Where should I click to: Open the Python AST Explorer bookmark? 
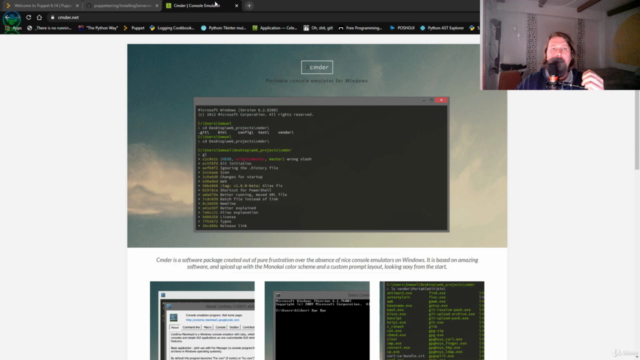click(x=442, y=28)
